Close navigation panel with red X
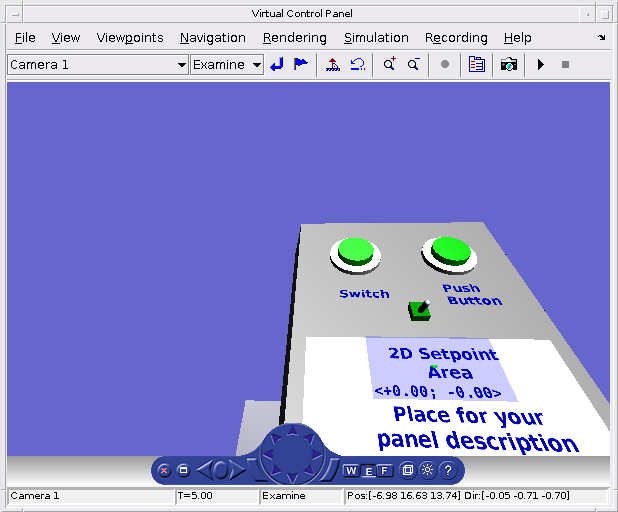618x512 pixels. click(x=164, y=470)
